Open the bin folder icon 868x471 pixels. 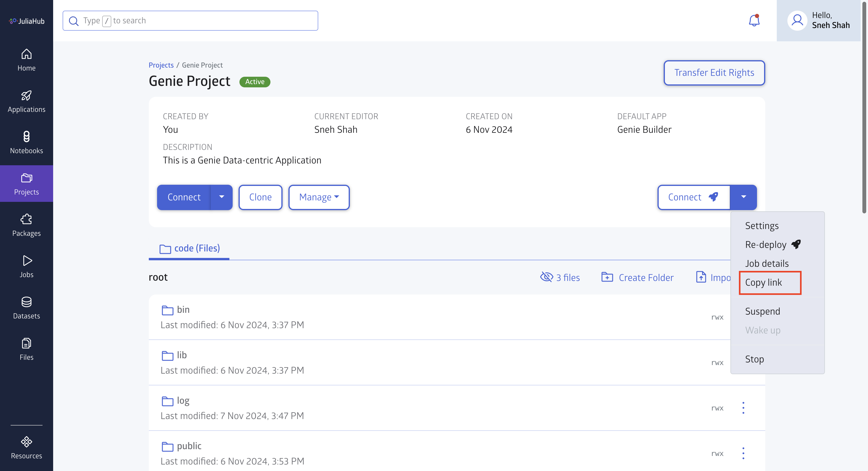167,310
